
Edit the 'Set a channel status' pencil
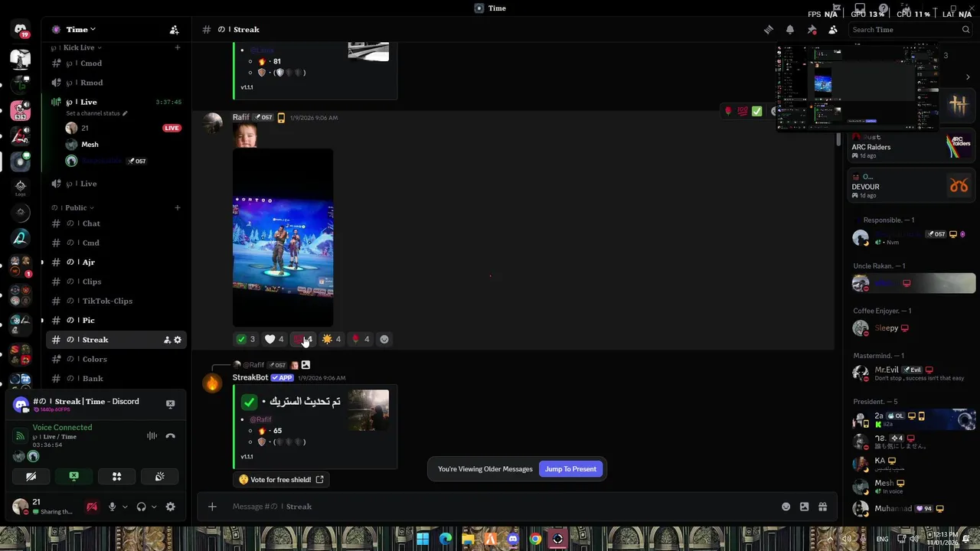[125, 113]
